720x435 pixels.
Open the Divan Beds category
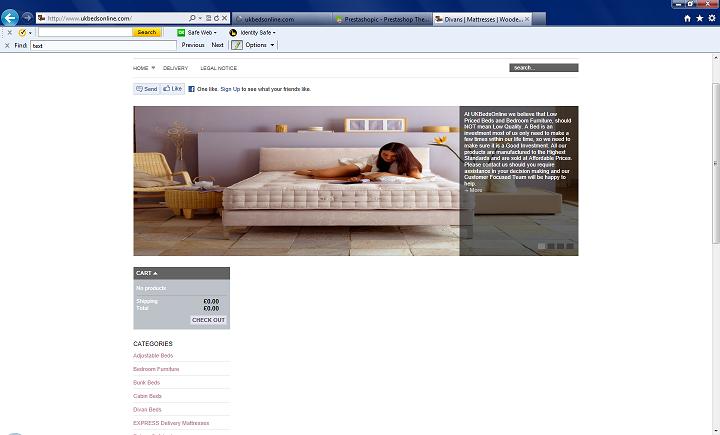[x=147, y=409]
